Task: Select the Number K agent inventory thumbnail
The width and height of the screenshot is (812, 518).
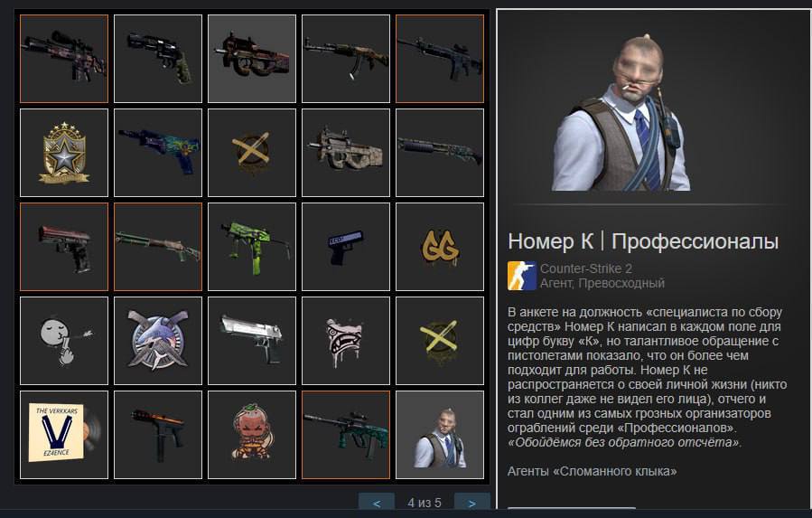Action: [440, 435]
